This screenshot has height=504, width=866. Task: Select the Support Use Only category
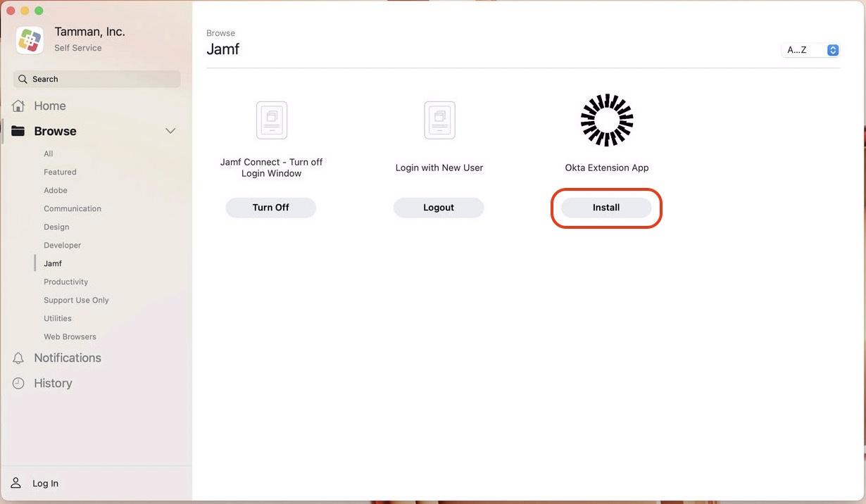76,300
